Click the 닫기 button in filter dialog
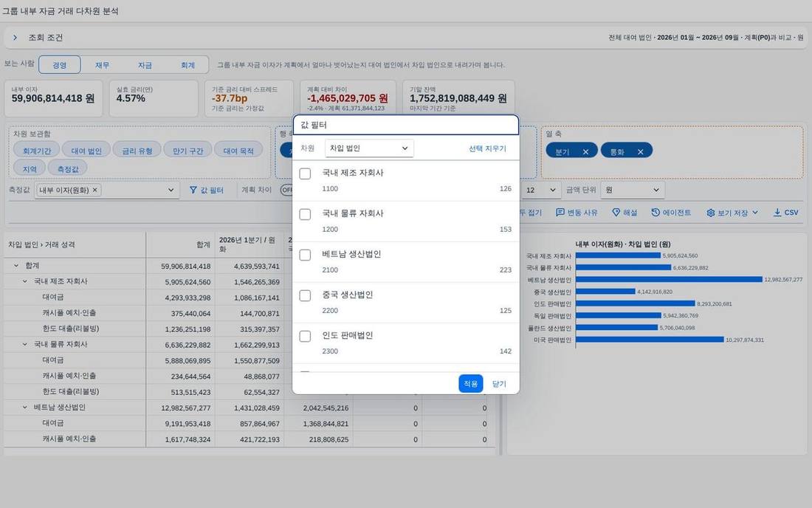The height and width of the screenshot is (508, 812). click(x=499, y=384)
